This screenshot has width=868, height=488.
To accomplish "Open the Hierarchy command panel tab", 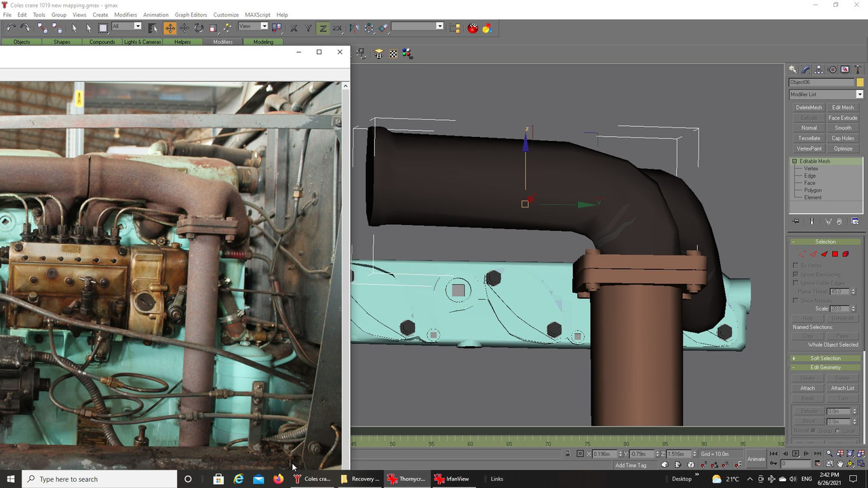I will [x=818, y=70].
